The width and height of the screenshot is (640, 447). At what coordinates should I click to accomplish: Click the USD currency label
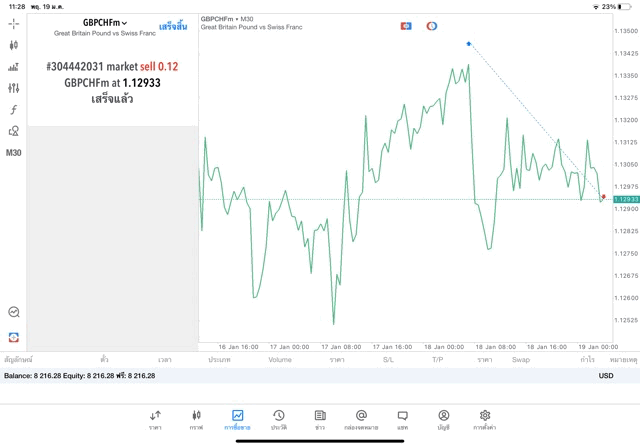click(606, 376)
